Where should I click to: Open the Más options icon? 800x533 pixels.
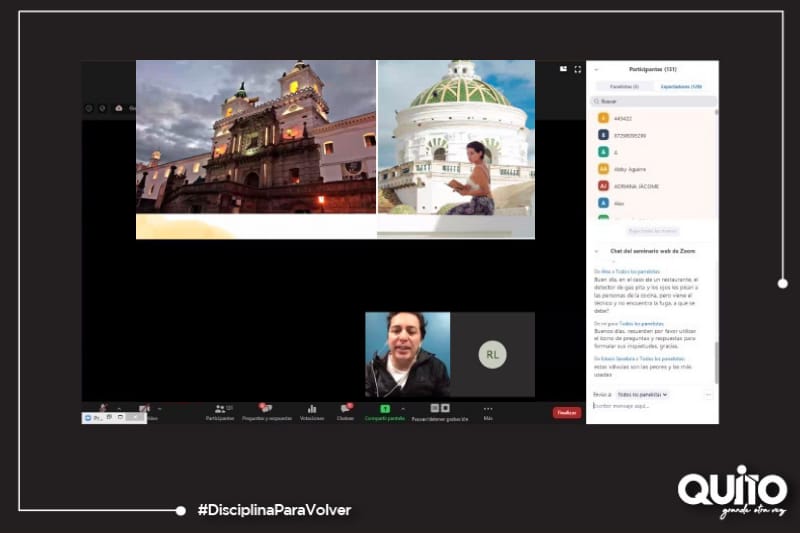pos(488,410)
